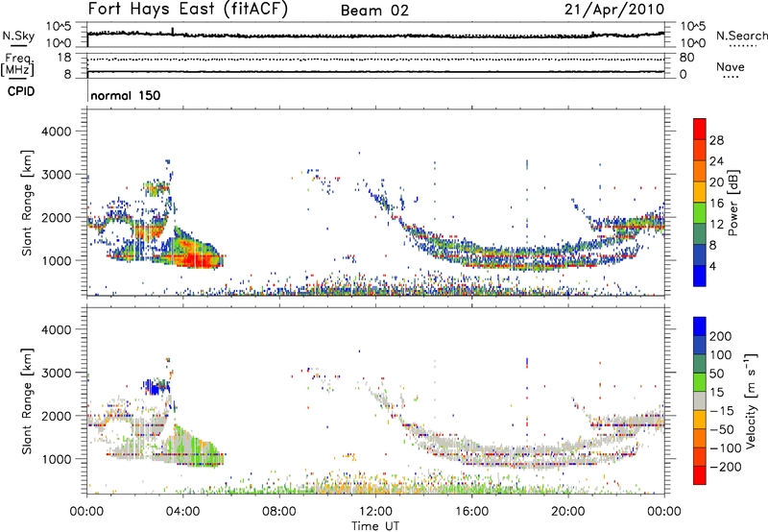Click the 'N.Sky' axis label

[x=18, y=36]
